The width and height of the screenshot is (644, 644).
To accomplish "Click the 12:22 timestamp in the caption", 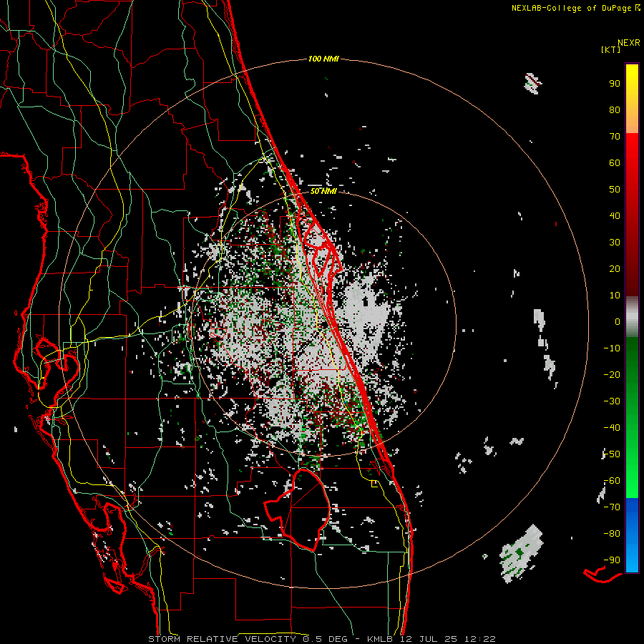I will (480, 639).
